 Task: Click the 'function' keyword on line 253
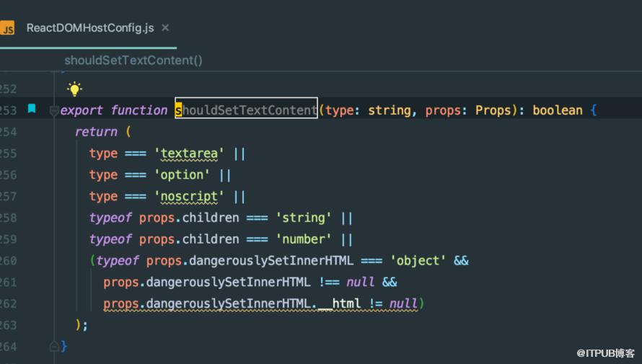pos(138,110)
